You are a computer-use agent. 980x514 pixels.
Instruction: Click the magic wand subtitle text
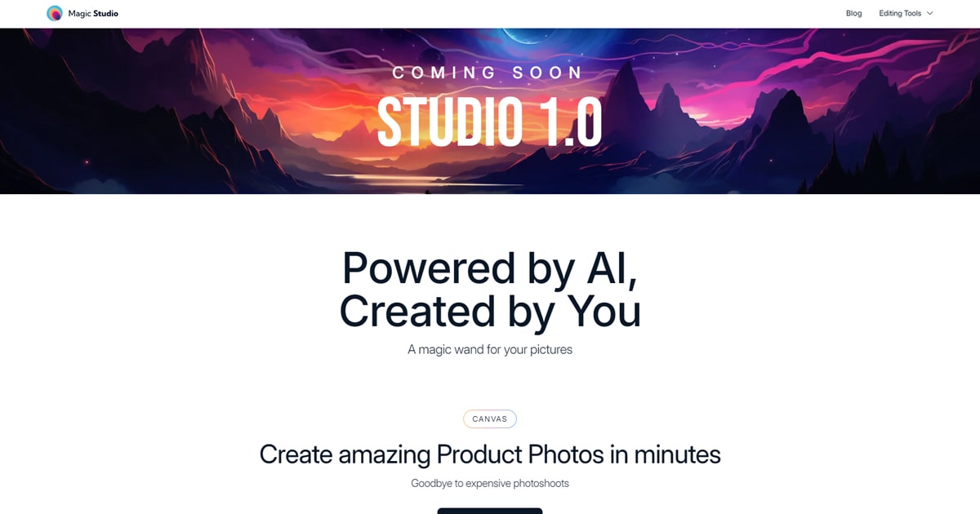click(490, 349)
